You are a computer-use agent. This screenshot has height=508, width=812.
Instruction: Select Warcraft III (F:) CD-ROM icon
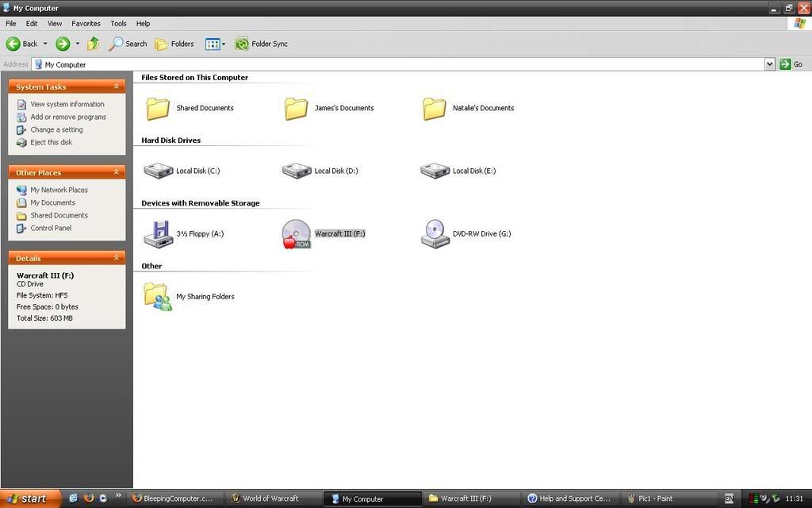pos(297,234)
